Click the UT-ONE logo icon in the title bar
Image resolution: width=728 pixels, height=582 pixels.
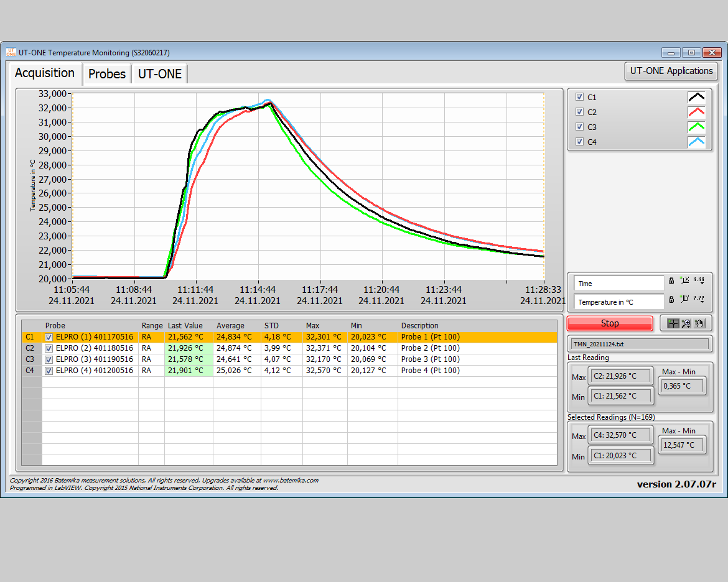coord(11,52)
